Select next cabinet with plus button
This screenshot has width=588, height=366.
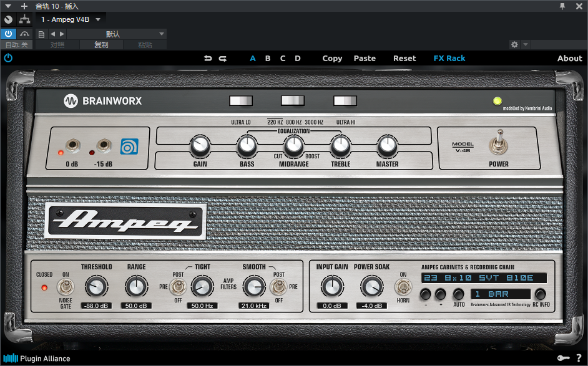coord(441,294)
